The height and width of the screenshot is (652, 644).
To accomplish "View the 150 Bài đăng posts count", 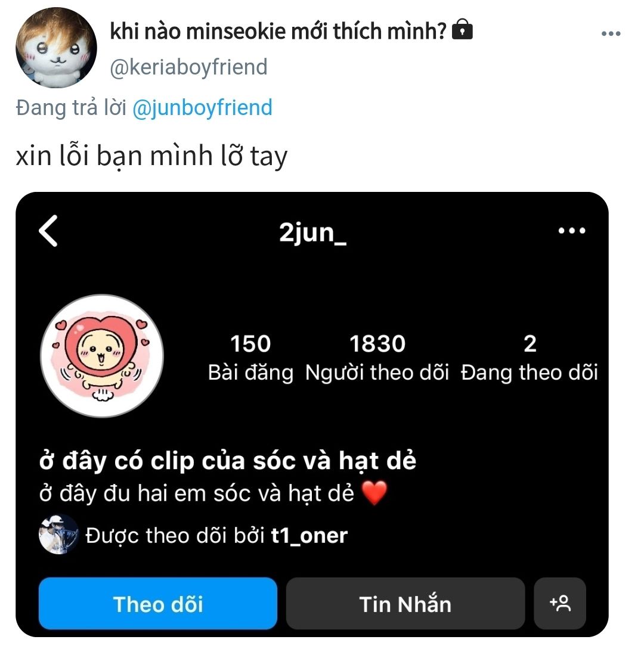I will 250,357.
